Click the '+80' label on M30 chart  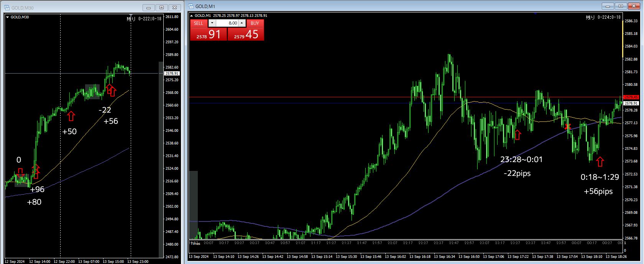(34, 202)
